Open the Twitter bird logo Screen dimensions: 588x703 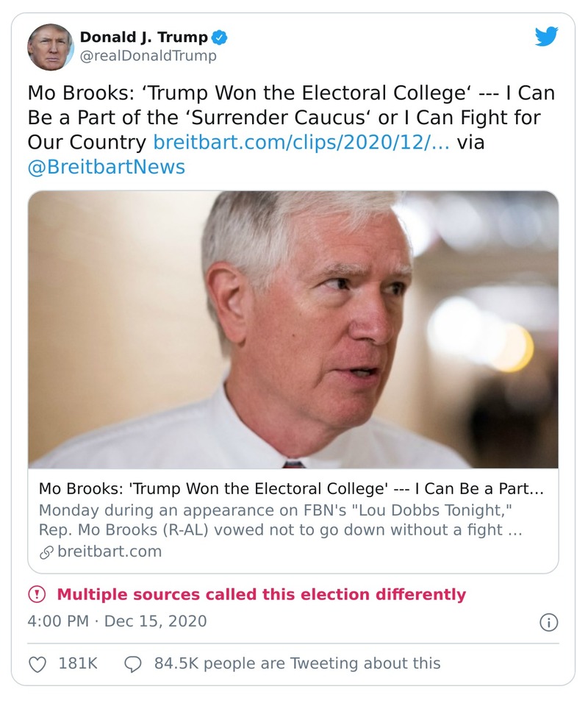[x=546, y=37]
